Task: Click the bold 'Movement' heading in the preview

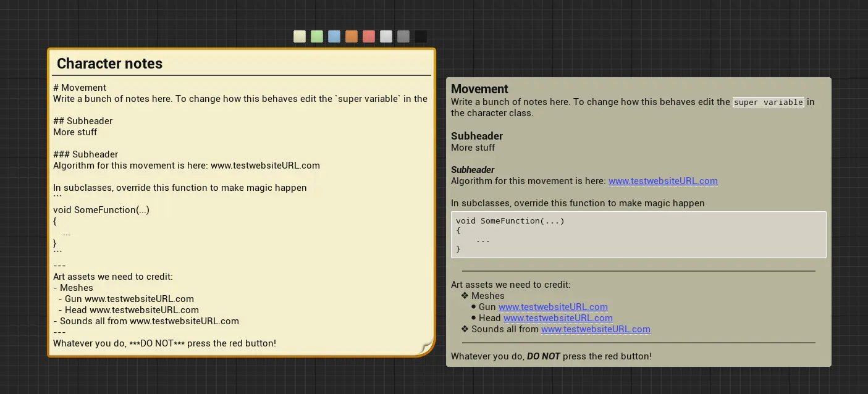Action: 479,89
